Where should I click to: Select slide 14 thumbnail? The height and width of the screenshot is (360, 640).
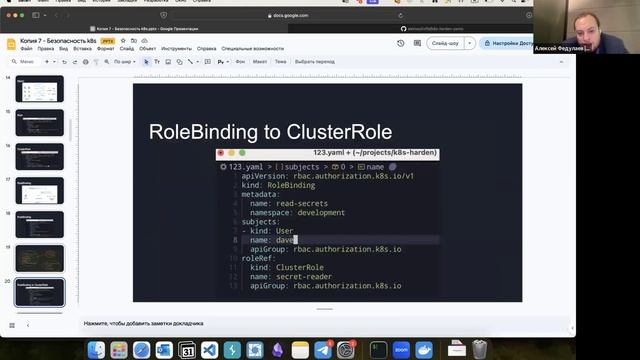point(40,89)
